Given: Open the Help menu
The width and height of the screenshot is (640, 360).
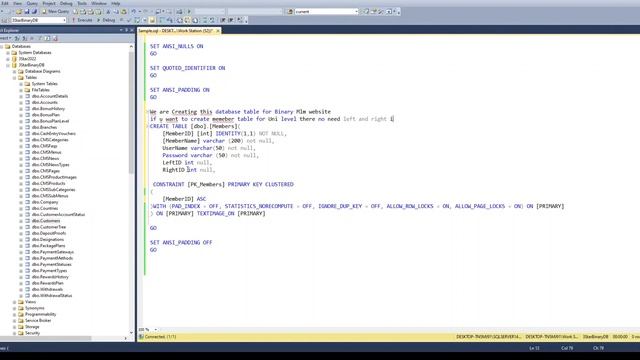Looking at the screenshot, I should 116,3.
